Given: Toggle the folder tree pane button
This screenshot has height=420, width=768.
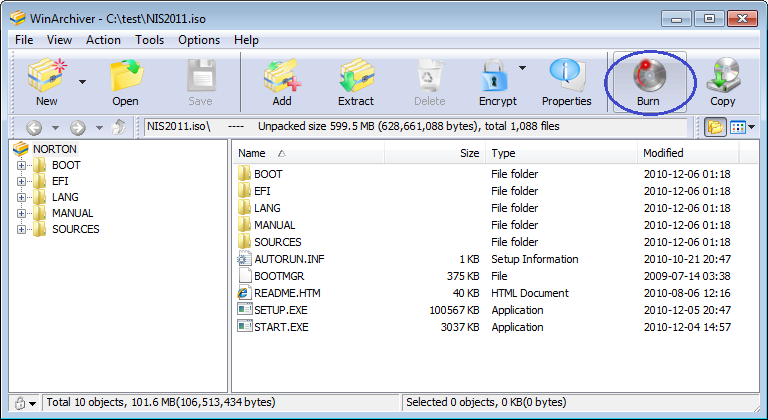Looking at the screenshot, I should (x=715, y=127).
